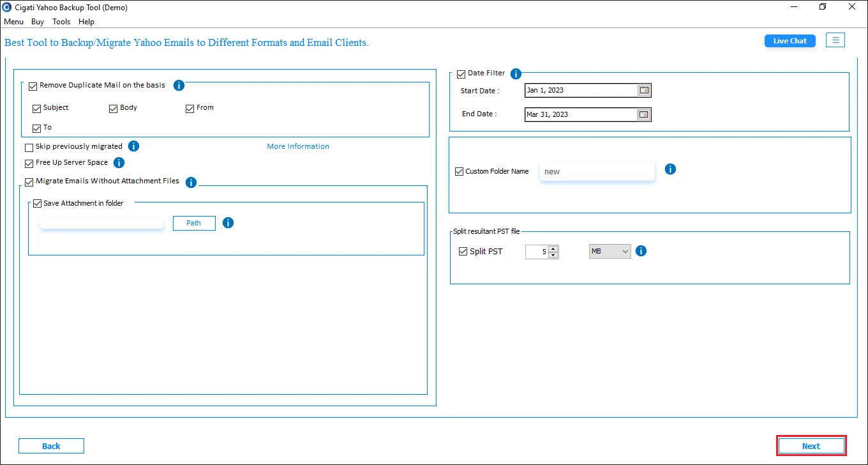Uncheck Migrate Emails Without Attachment Files
The height and width of the screenshot is (465, 868).
(29, 182)
